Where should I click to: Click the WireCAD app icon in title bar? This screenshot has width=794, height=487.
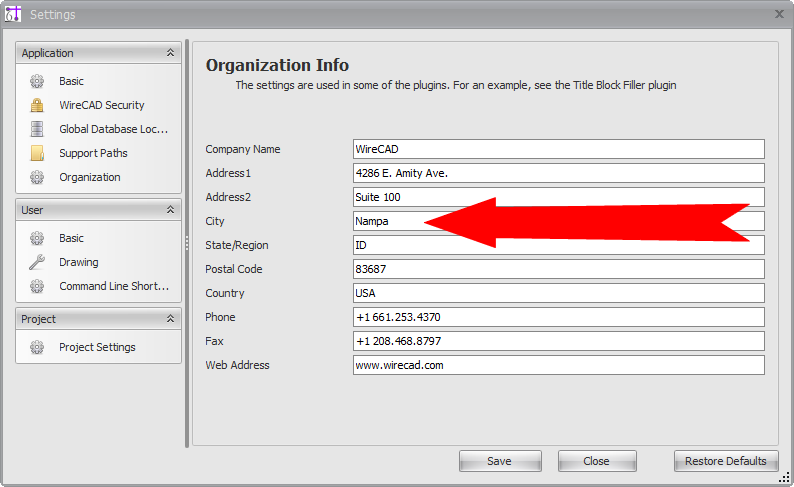click(13, 14)
